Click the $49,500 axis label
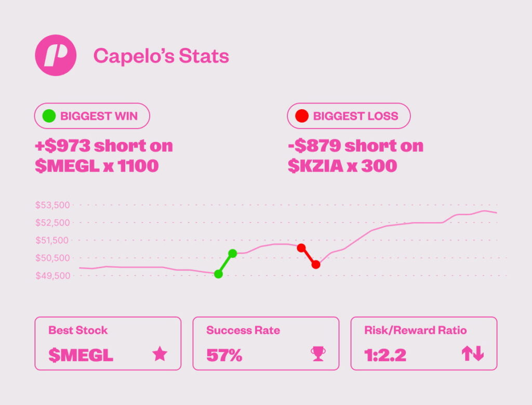The width and height of the screenshot is (532, 405). [x=52, y=276]
